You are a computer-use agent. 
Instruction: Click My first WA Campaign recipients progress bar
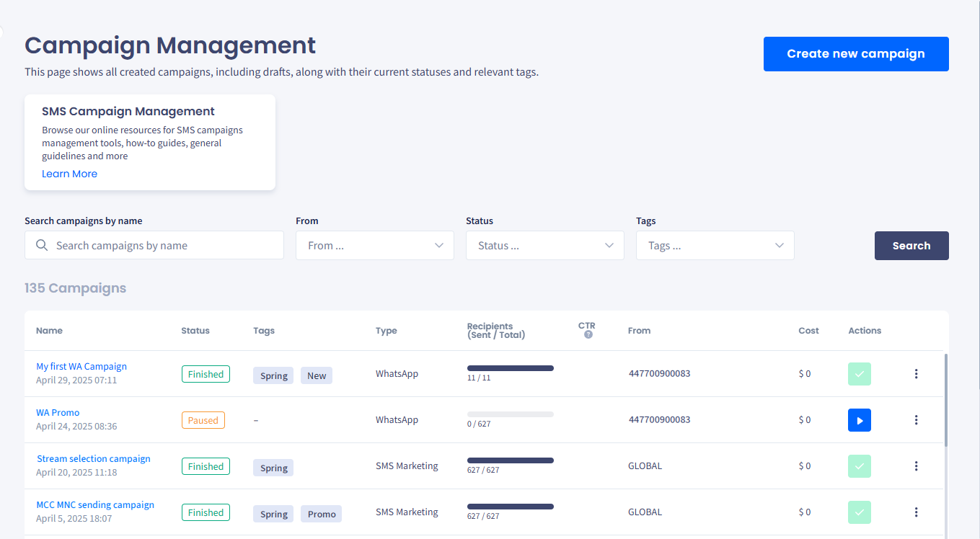(x=511, y=368)
